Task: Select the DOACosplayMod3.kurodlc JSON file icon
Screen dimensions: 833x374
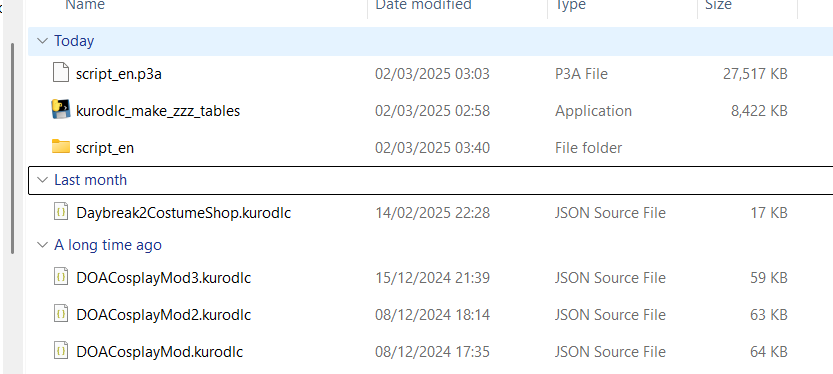Action: 61,277
